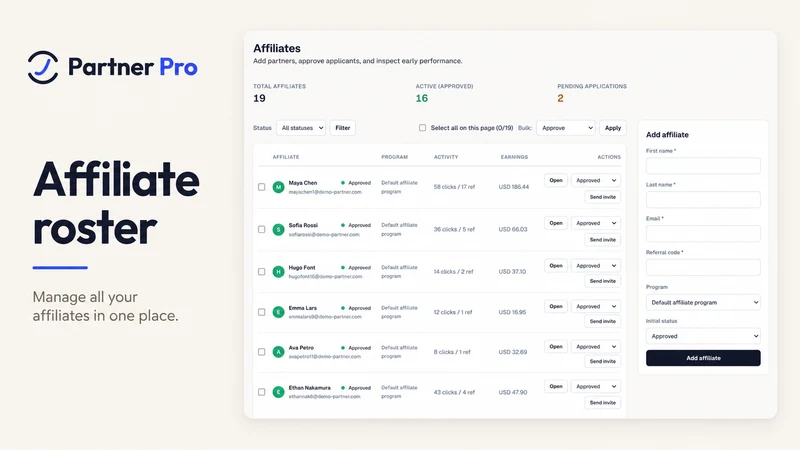Select the Hugo Font row checkbox
Viewport: 800px width, 450px height.
coord(261,272)
